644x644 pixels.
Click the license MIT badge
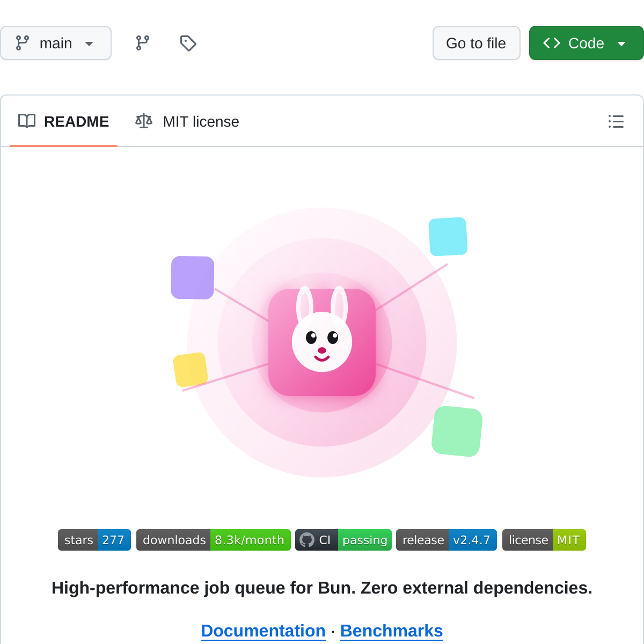pos(544,540)
